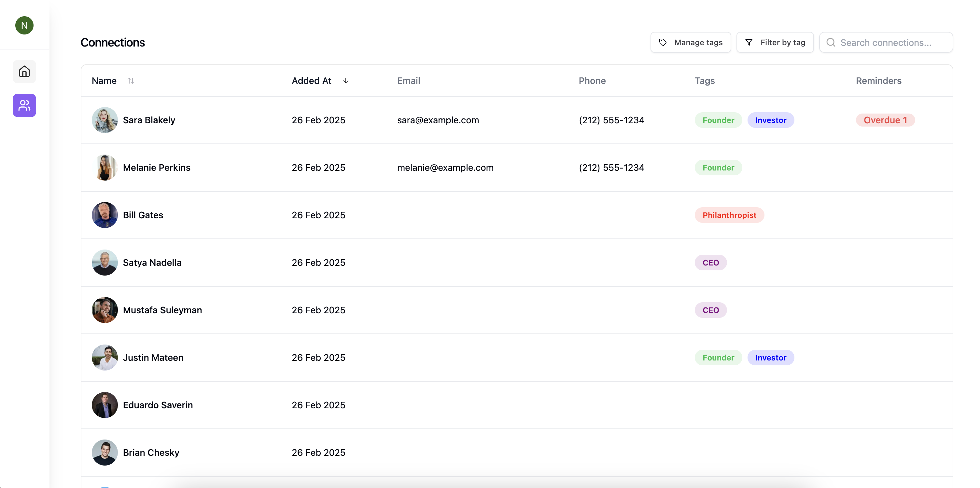Sort by Name using the arrows icon
Viewport: 980px width, 488px height.
point(131,81)
